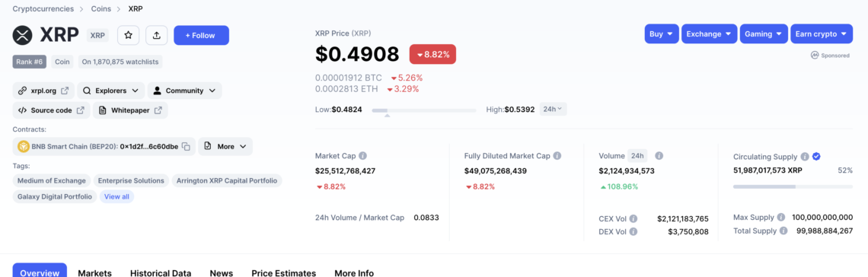Copy the BNB Smart Chain contract address
Image resolution: width=868 pixels, height=277 pixels.
[x=187, y=147]
